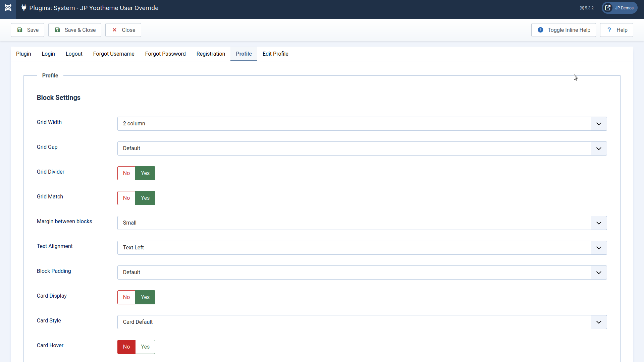644x362 pixels.
Task: Set Grid Divider to No
Action: (x=126, y=173)
